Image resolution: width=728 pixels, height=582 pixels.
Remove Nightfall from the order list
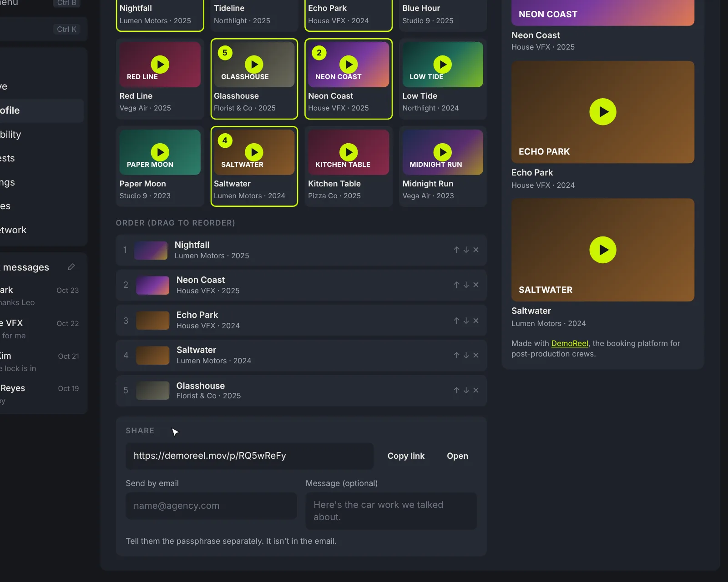pos(476,250)
